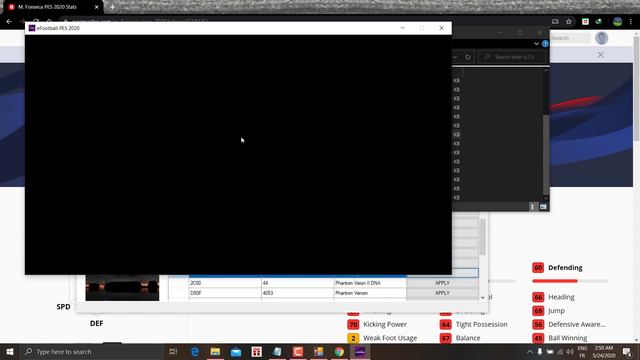Click the Explorer file list vertical scrollbar
640x360 pixels.
point(546,155)
